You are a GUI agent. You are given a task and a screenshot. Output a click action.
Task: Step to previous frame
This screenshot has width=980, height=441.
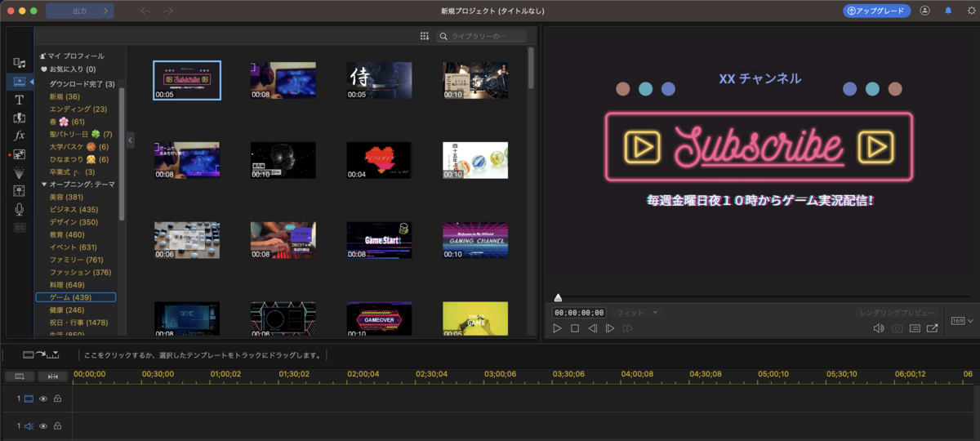pyautogui.click(x=592, y=328)
